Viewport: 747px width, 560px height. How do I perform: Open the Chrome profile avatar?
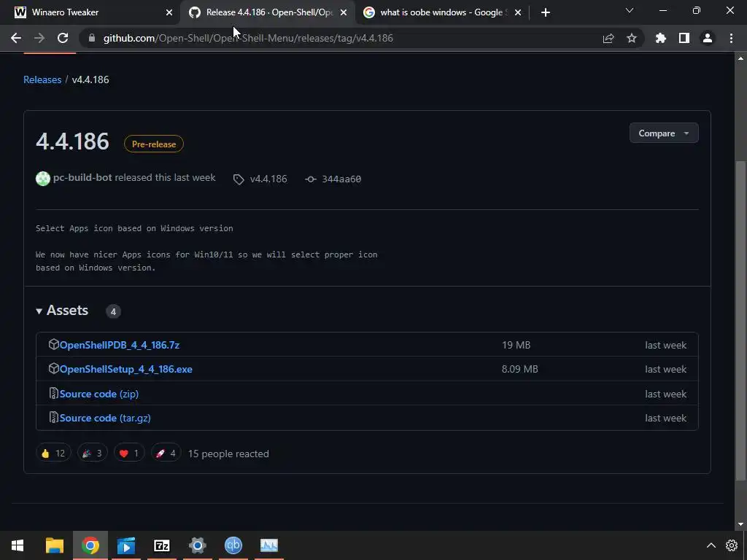(x=708, y=38)
